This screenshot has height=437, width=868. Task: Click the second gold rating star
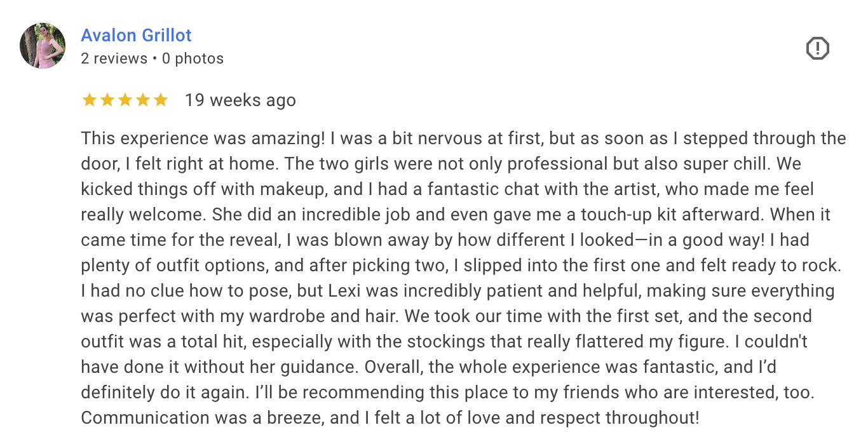[107, 100]
